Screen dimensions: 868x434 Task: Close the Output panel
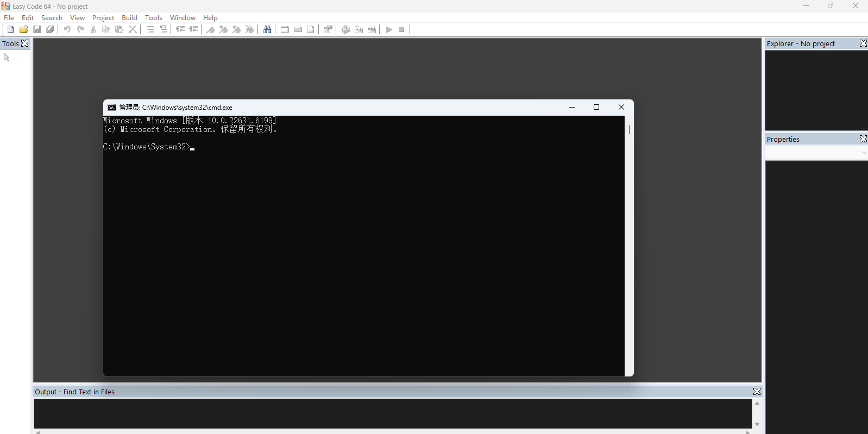coord(757,392)
